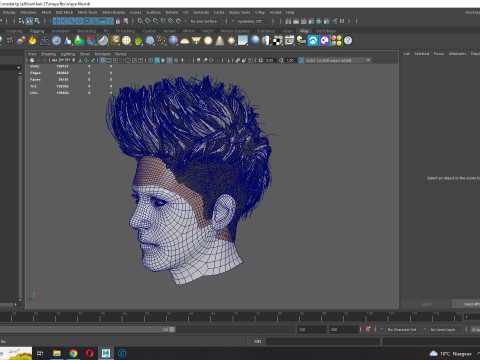Open the viewport Show menu
Image resolution: width=480 pixels, height=360 pixels.
[85, 54]
